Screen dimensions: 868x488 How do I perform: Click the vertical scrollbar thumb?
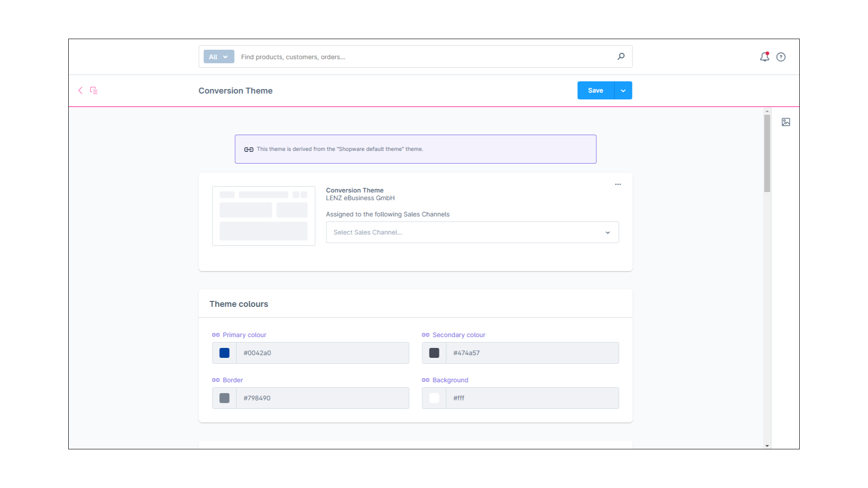(x=767, y=154)
